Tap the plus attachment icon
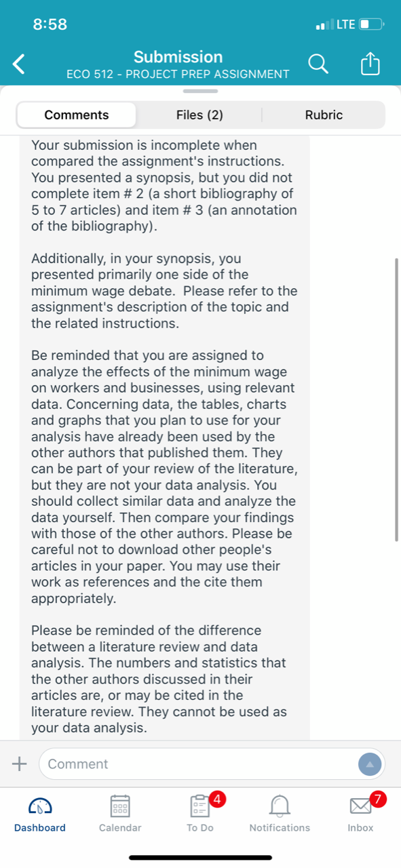Viewport: 401px width, 868px height. [x=20, y=764]
